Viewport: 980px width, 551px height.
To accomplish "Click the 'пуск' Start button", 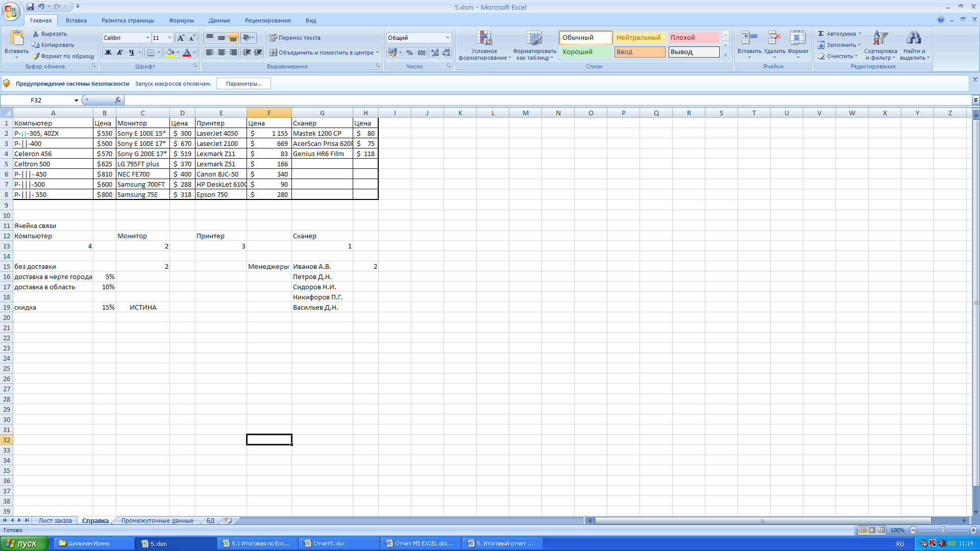I will [24, 543].
